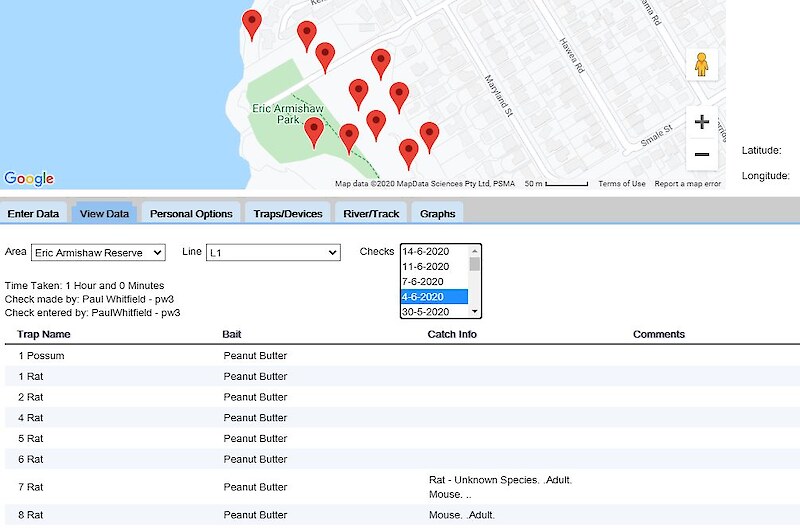Image resolution: width=800 pixels, height=528 pixels.
Task: Open the Terms of Use link
Action: tap(621, 184)
